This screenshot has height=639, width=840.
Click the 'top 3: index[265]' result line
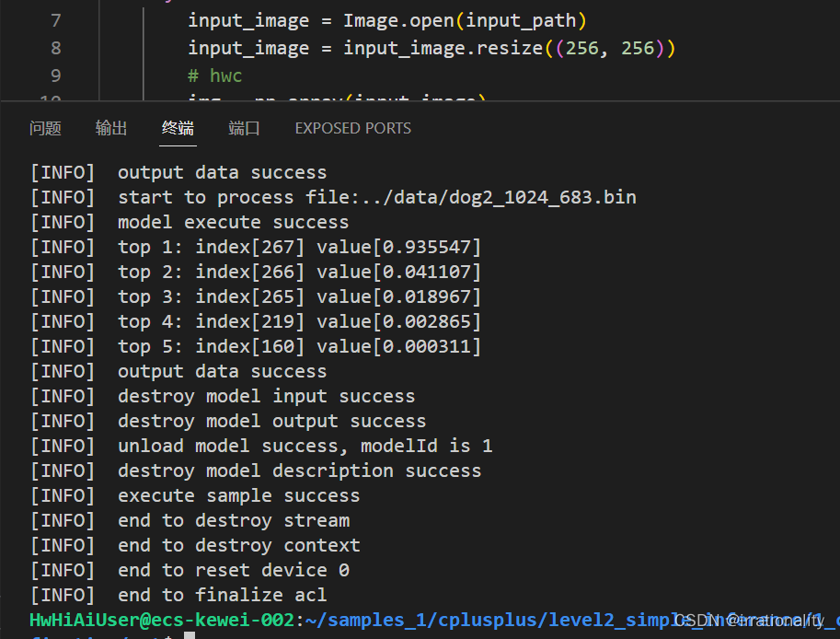pyautogui.click(x=256, y=296)
